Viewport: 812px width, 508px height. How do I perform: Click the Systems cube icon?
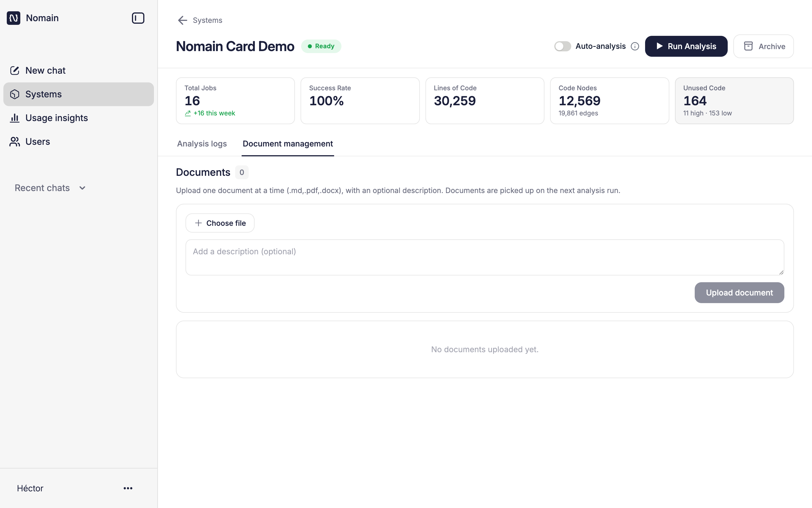coord(14,95)
